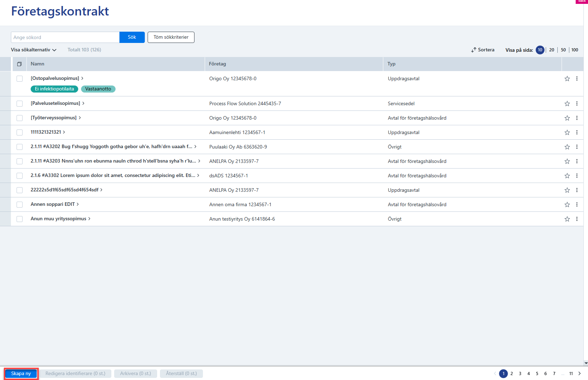Image resolution: width=588 pixels, height=380 pixels.
Task: Select the Annen soppari EDIT checkbox
Action: pyautogui.click(x=19, y=205)
